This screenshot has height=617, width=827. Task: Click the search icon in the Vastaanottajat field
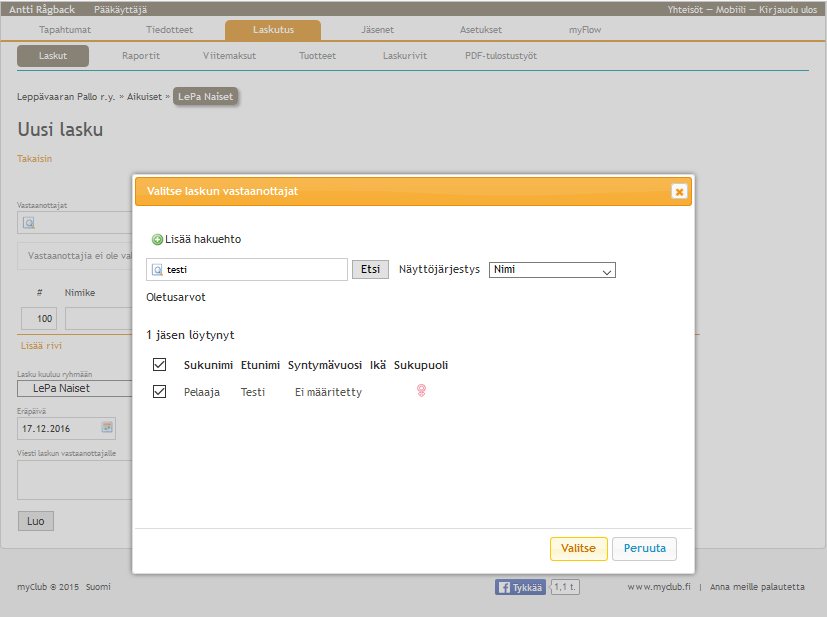tap(29, 223)
